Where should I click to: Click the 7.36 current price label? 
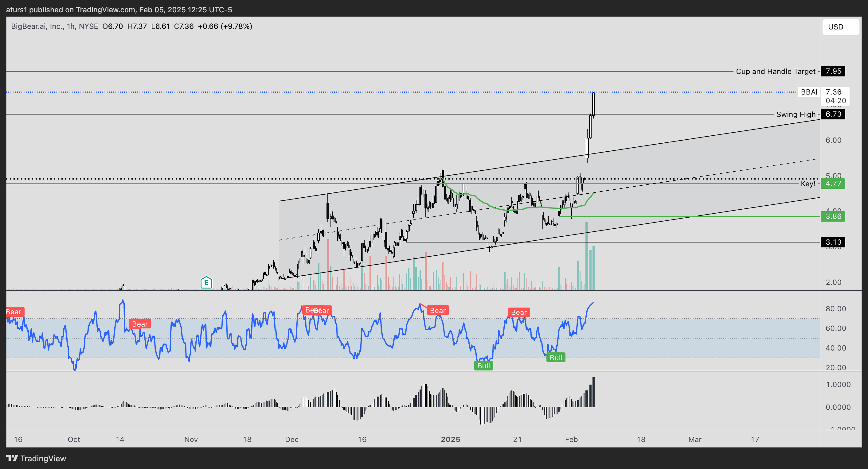pos(833,92)
